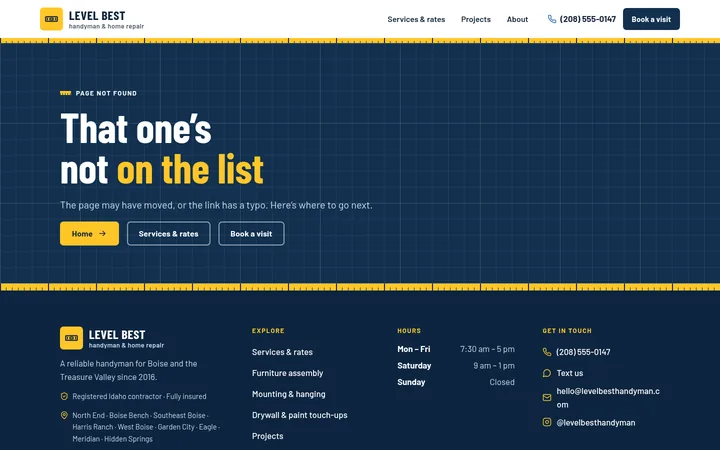This screenshot has height=450, width=720.
Task: Click the arrow icon on Home button
Action: pos(102,233)
